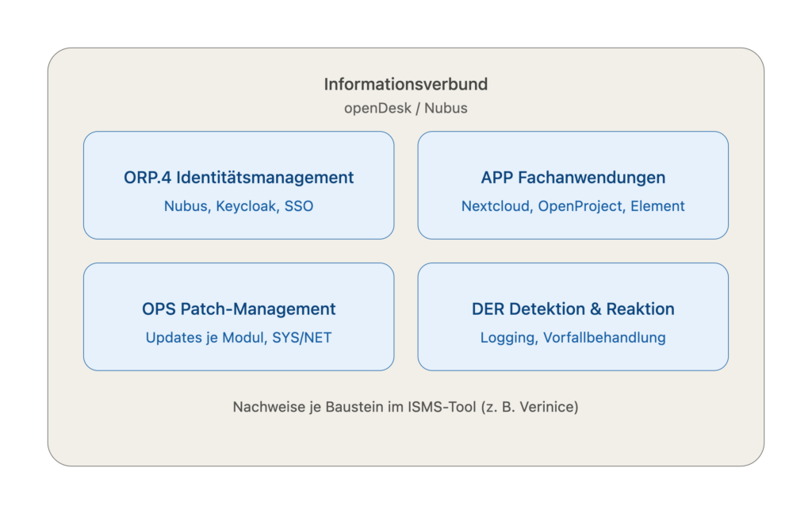The width and height of the screenshot is (812, 514).
Task: Click the ORP.4 Identitätsmanagement title
Action: [x=239, y=177]
